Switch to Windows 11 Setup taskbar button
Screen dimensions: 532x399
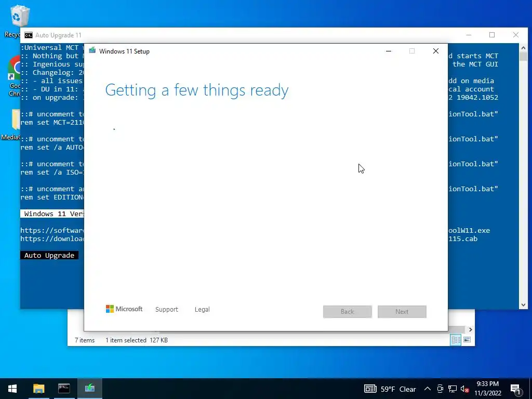(89, 389)
